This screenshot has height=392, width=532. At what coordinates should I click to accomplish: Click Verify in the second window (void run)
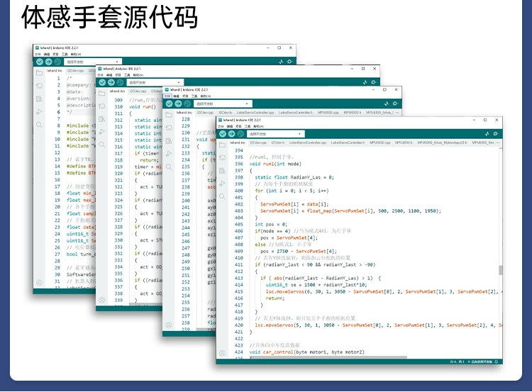click(x=102, y=82)
